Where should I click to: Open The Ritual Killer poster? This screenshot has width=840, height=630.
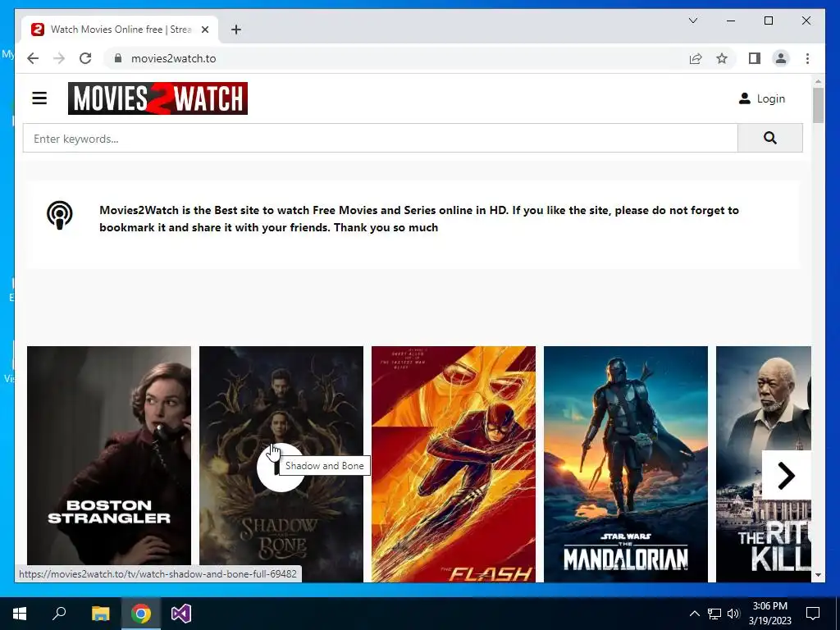[x=764, y=407]
